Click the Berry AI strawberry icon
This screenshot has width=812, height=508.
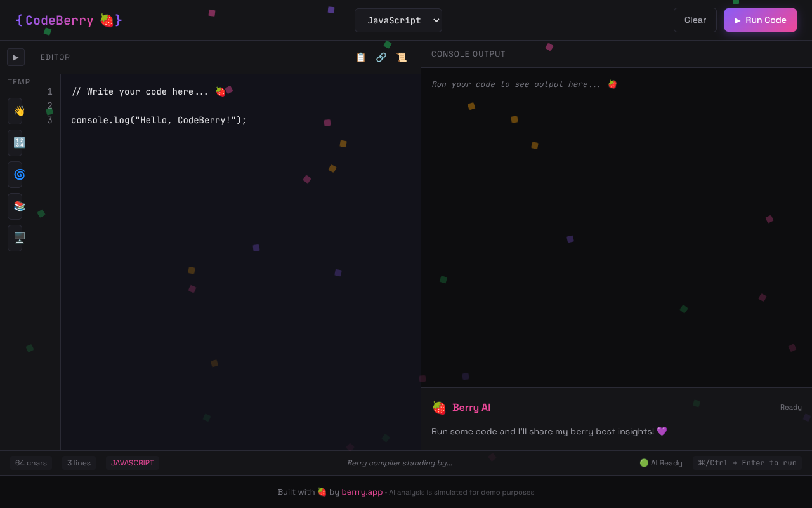point(439,407)
